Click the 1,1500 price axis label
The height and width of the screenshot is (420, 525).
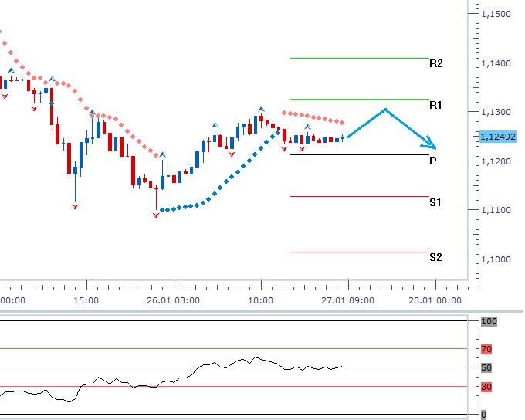click(495, 14)
